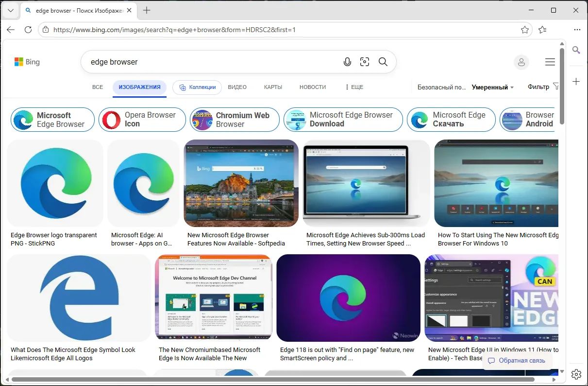
Task: Open 'Microsoft Edge Achieves Sub-300ms Load' link
Action: [x=366, y=239]
